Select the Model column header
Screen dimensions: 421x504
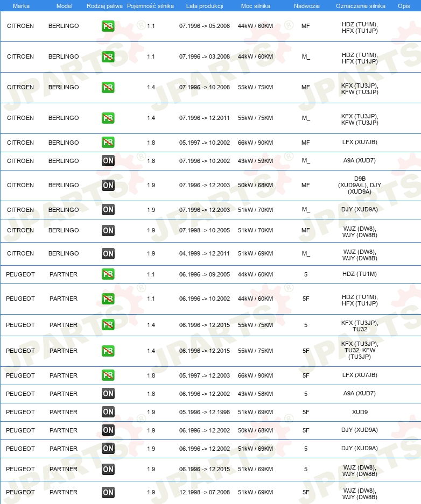point(64,6)
